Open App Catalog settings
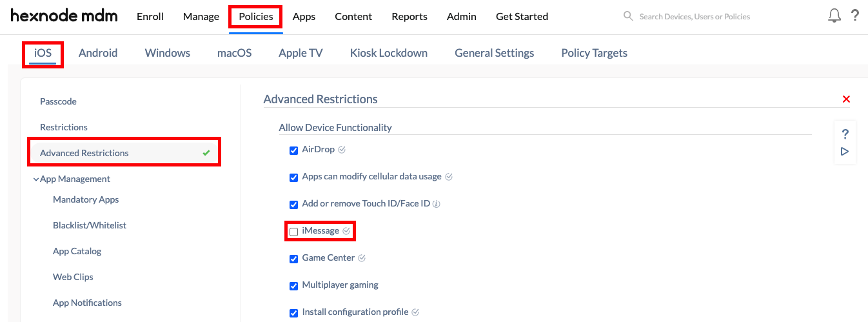868x322 pixels. pyautogui.click(x=77, y=251)
